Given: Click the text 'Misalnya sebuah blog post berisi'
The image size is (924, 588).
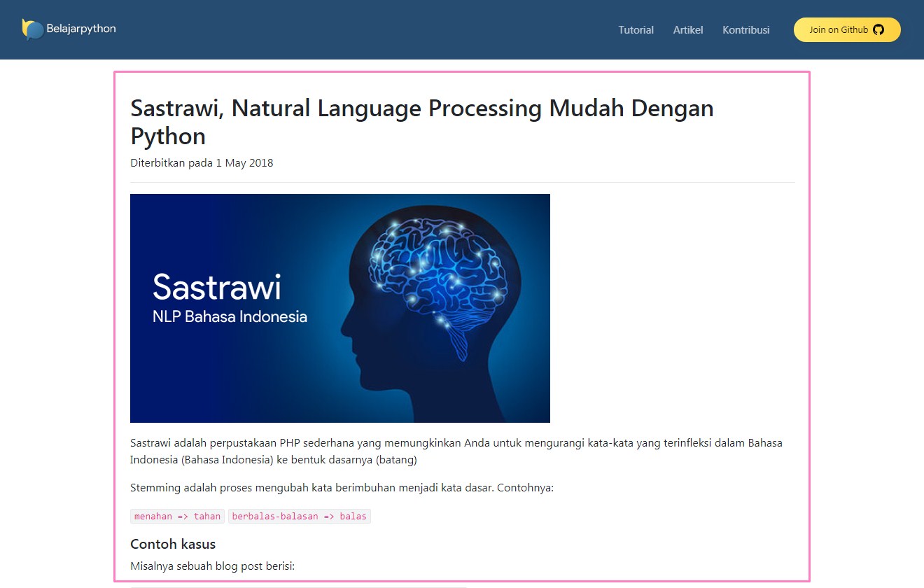Looking at the screenshot, I should tap(212, 566).
